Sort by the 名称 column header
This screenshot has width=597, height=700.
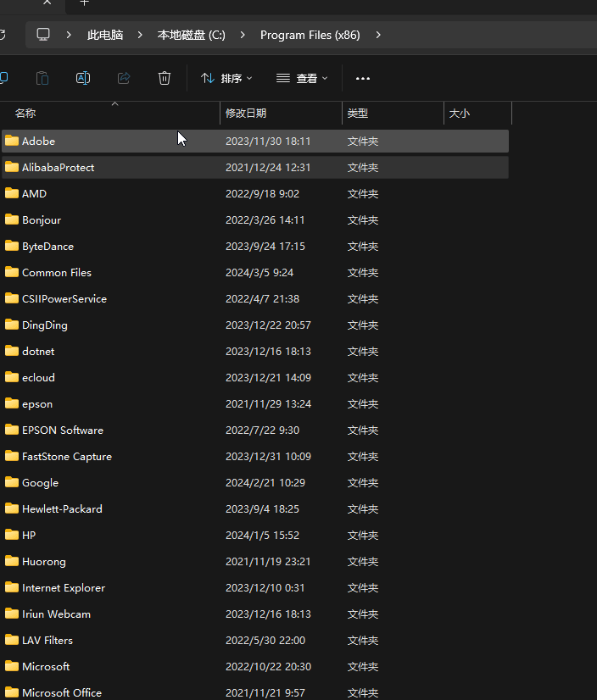[x=25, y=113]
